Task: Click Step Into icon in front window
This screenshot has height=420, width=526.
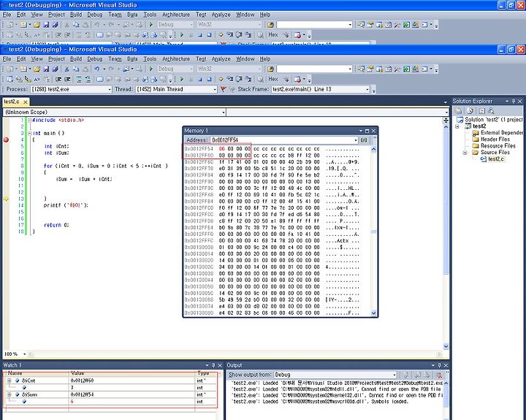Action: 230,80
